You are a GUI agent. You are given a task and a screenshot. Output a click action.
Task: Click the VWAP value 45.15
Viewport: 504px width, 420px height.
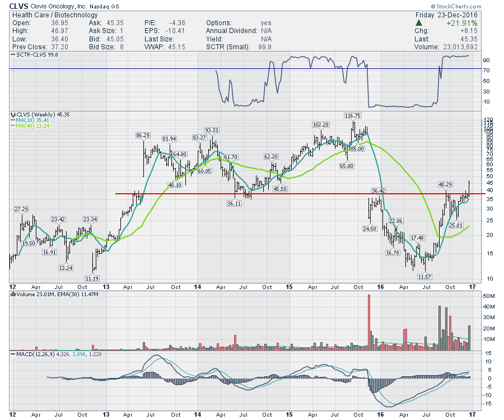pyautogui.click(x=177, y=47)
